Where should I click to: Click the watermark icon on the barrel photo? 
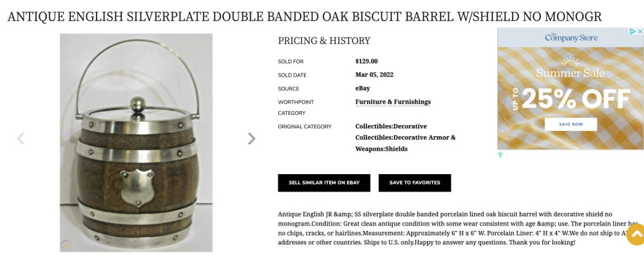click(66, 244)
